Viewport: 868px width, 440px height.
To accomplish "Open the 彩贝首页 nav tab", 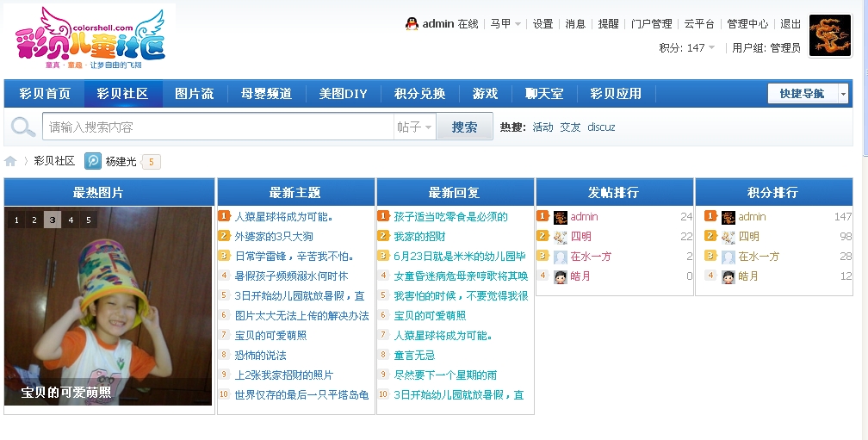I will [45, 94].
